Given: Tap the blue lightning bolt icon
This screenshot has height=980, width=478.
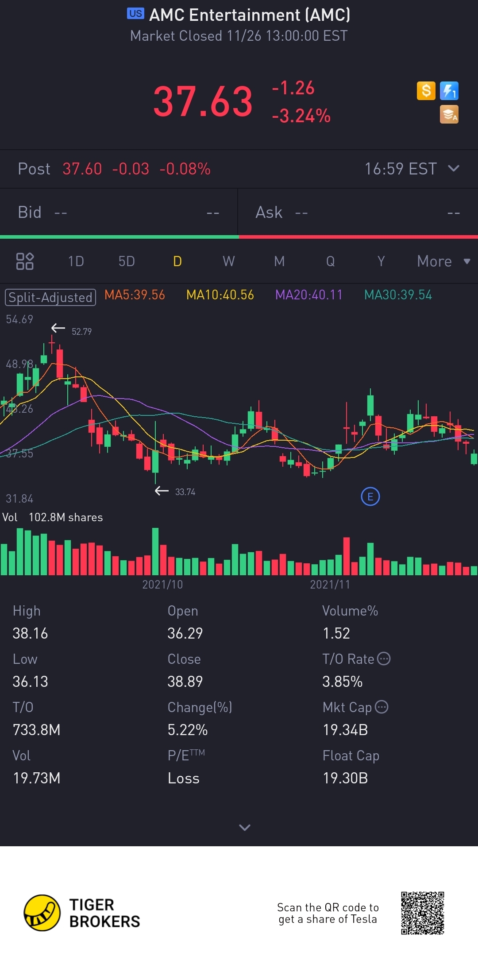Looking at the screenshot, I should [449, 91].
